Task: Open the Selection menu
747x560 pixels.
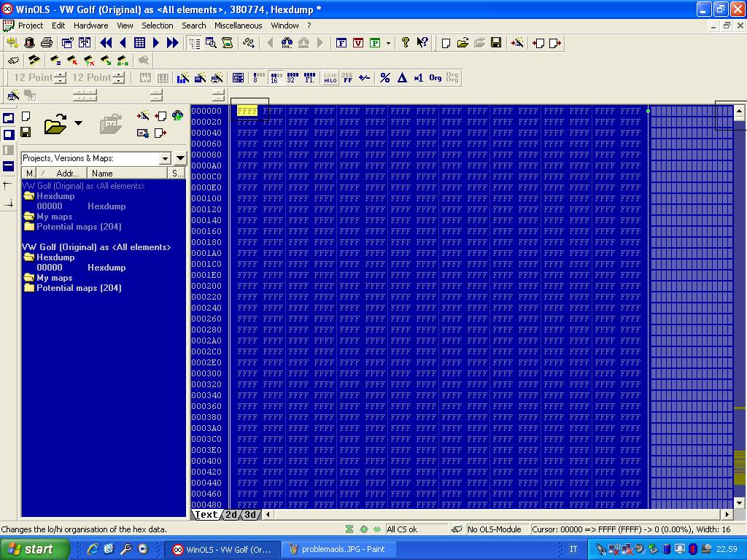Action: [x=158, y=26]
